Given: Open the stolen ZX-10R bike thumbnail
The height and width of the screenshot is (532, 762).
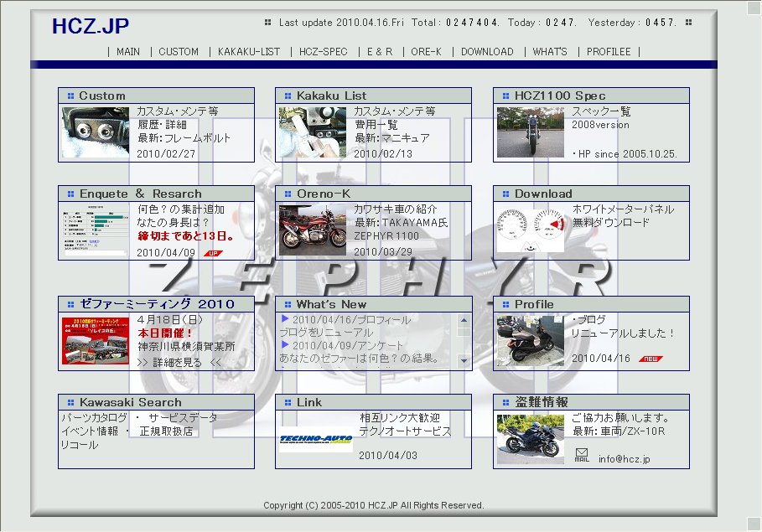Looking at the screenshot, I should pos(530,439).
